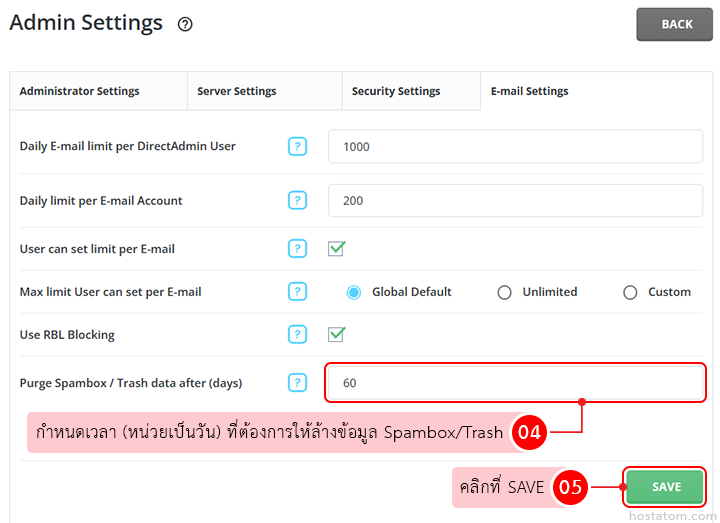Image resolution: width=720 pixels, height=523 pixels.
Task: Select the Global Default radio option
Action: point(354,292)
